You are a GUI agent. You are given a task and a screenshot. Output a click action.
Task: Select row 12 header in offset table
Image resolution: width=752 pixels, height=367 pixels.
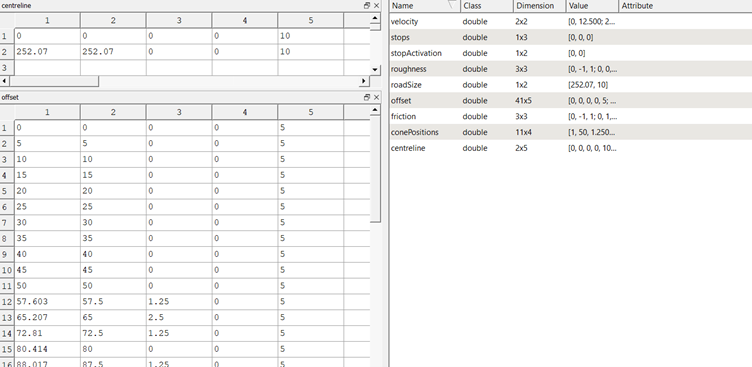[7, 302]
